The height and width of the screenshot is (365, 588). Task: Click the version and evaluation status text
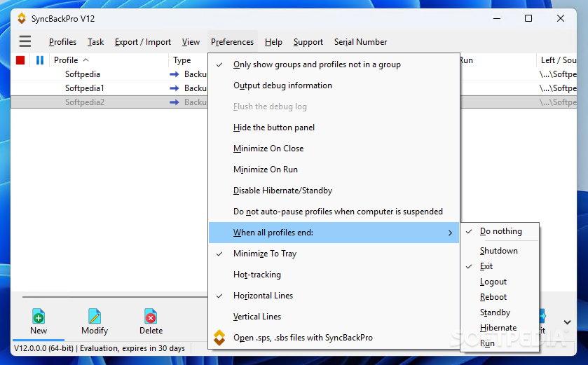point(100,348)
